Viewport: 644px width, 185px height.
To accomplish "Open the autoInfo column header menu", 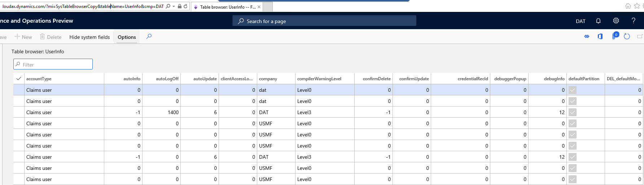I will pyautogui.click(x=123, y=79).
